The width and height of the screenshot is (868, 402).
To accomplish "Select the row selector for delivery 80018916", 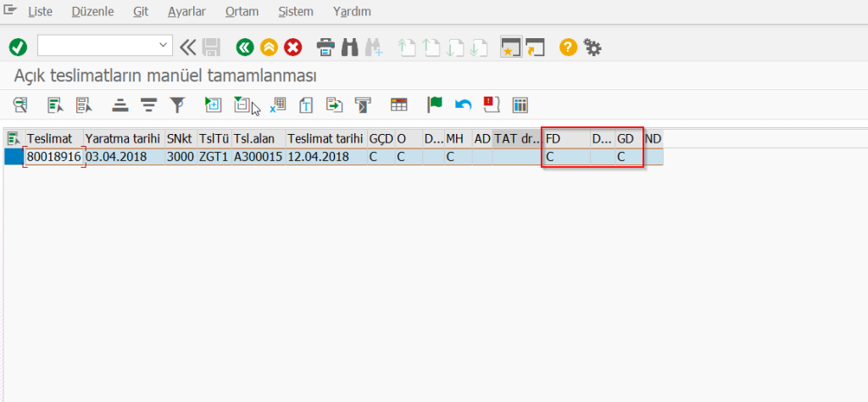I will pos(14,157).
